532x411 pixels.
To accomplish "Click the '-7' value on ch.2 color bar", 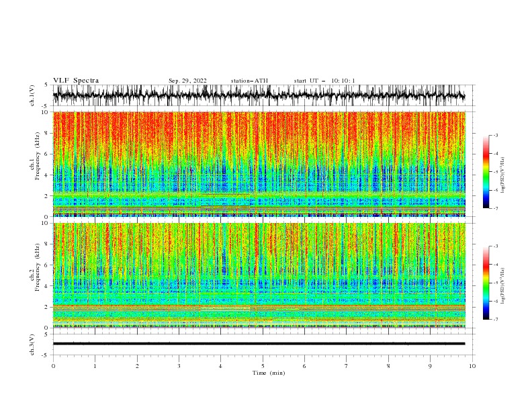I will (x=496, y=320).
